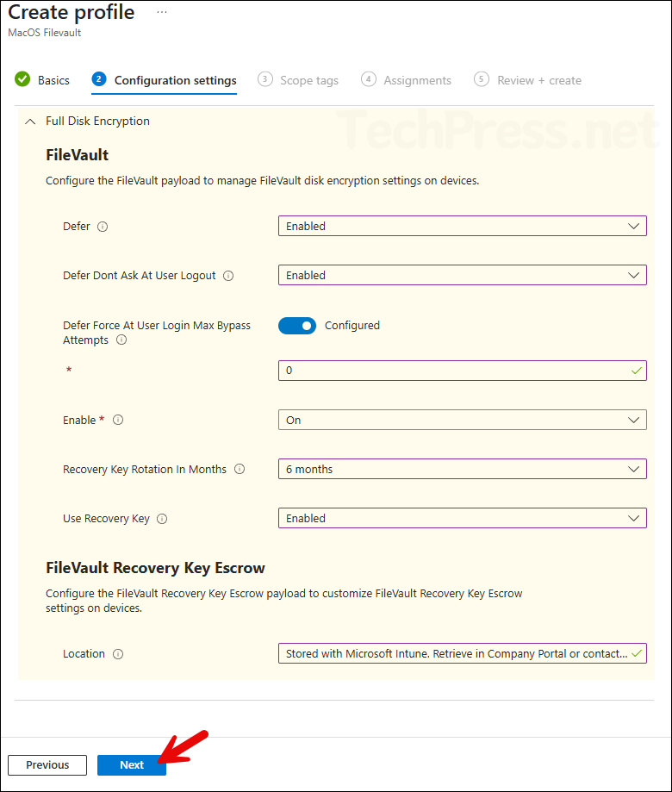Collapse the Full Disk Encryption section
Screen dimensions: 672x792
(x=30, y=122)
